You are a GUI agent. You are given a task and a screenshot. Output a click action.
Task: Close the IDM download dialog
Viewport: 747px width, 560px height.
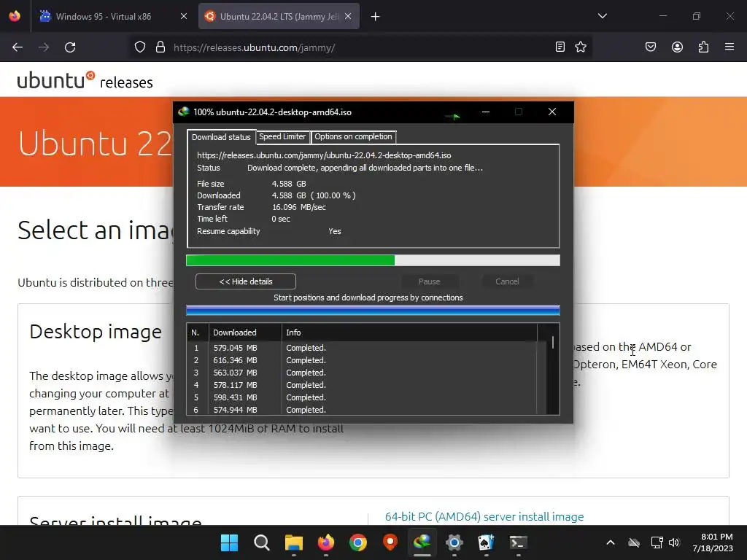(x=552, y=112)
